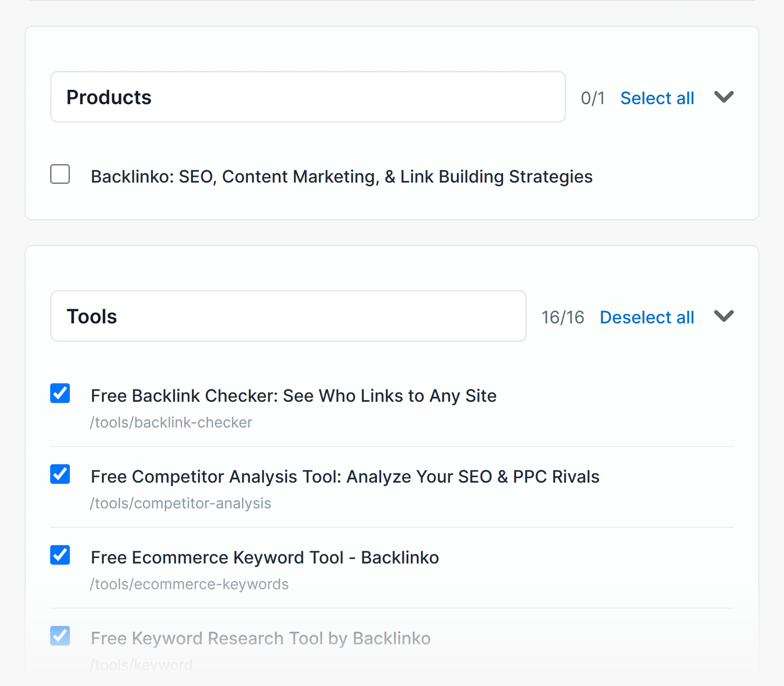
Task: Click Free Keyword Research Tool by Backlinko title
Action: pos(261,639)
